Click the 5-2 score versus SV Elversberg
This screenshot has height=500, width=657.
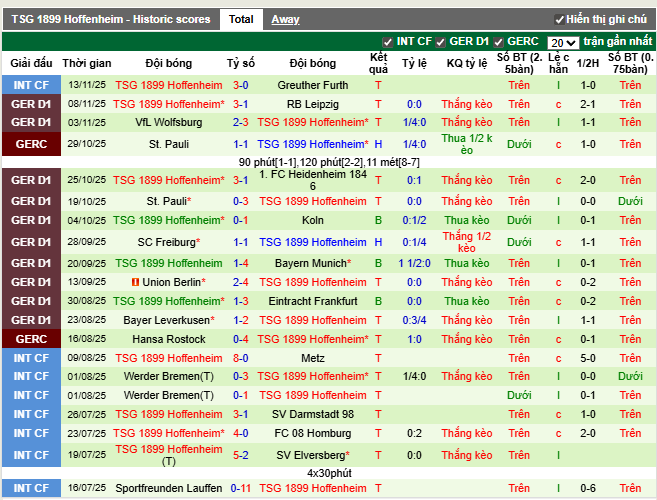(x=241, y=455)
